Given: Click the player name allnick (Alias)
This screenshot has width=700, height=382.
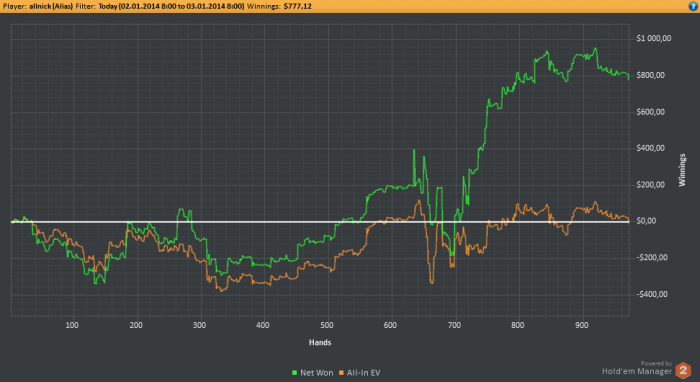Looking at the screenshot, I should coord(51,6).
